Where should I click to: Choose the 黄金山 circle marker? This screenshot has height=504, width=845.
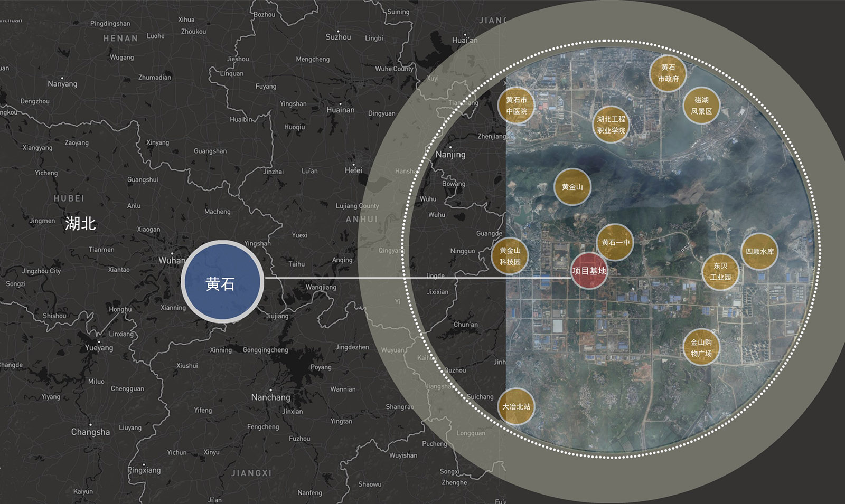[x=572, y=187]
